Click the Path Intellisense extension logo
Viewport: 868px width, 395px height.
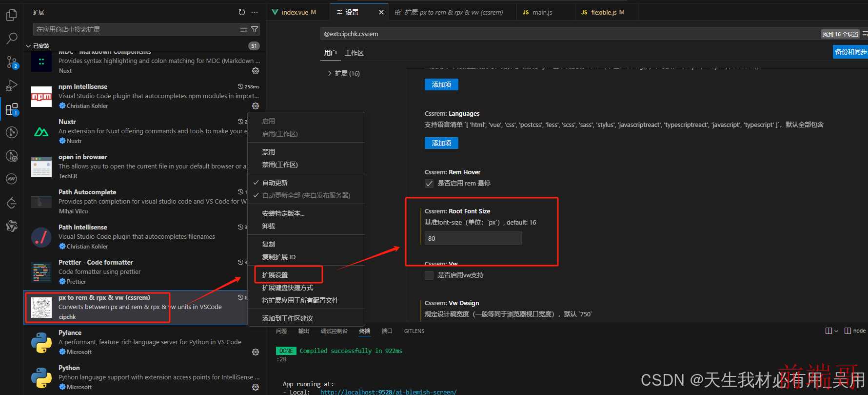(x=41, y=237)
